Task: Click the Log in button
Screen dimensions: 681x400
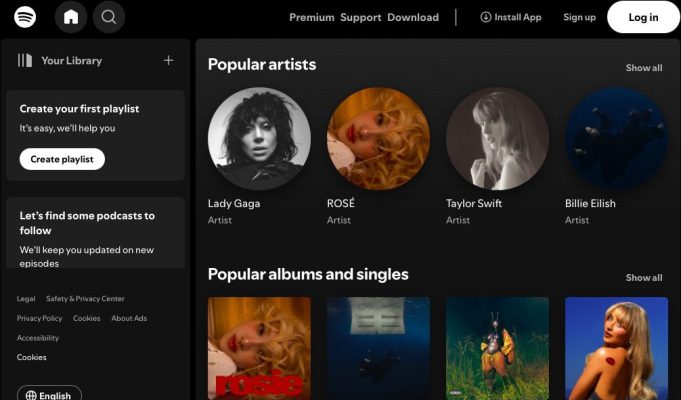Action: 643,17
